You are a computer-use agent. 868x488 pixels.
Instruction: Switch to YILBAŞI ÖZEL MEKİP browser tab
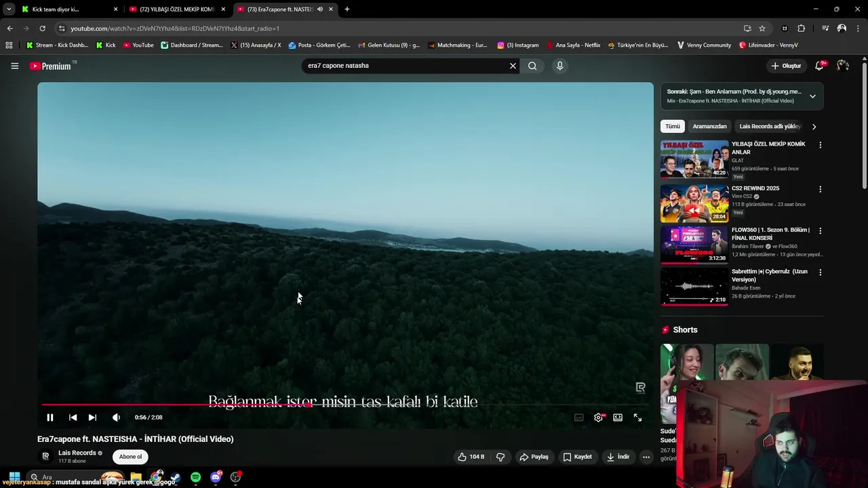tap(176, 9)
